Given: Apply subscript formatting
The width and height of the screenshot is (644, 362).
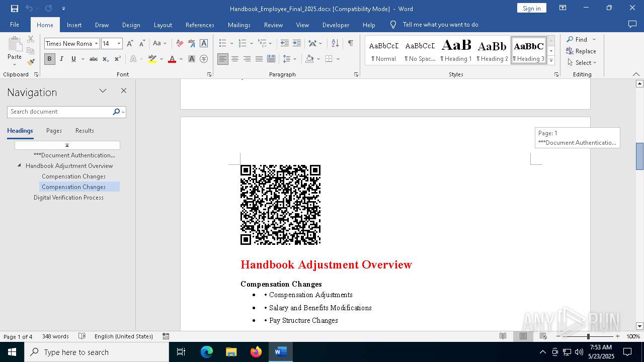Looking at the screenshot, I should click(106, 59).
